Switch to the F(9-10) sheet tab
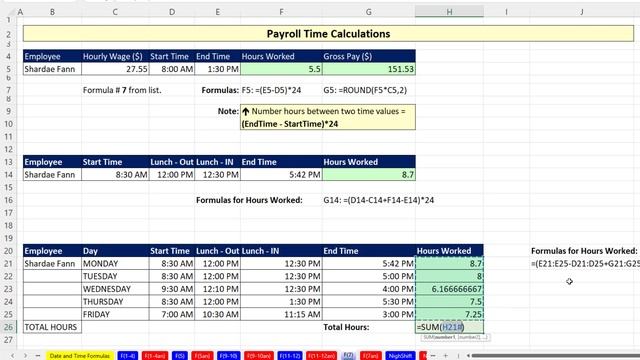This screenshot has height=360, width=640. point(228,356)
